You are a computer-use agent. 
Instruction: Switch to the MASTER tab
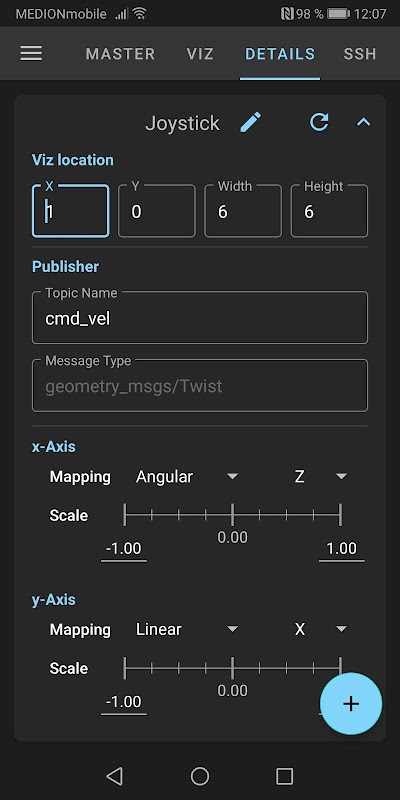[x=120, y=54]
